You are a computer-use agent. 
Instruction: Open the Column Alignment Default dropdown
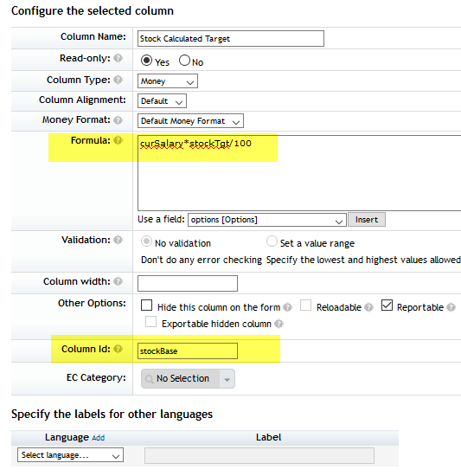tap(162, 100)
